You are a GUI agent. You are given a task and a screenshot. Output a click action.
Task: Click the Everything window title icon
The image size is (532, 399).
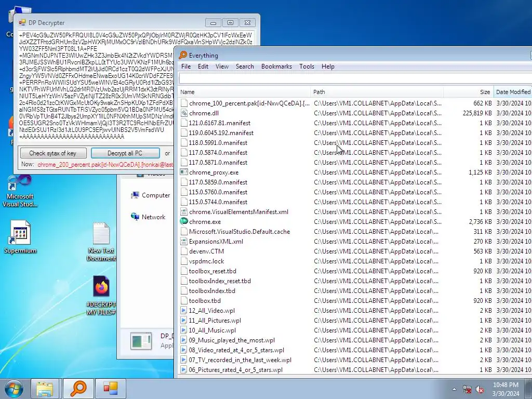183,55
